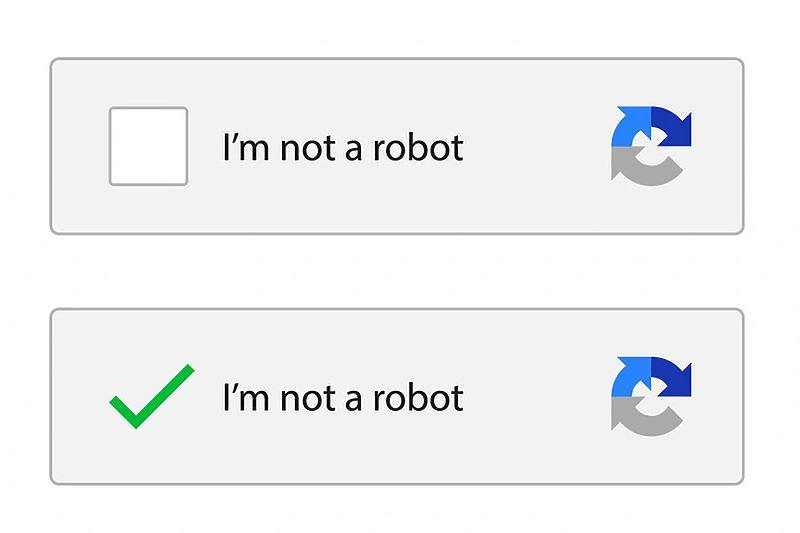800x533 pixels.
Task: Click the dark blue arrow of the lower reCAPTCHA logo
Action: coord(673,378)
